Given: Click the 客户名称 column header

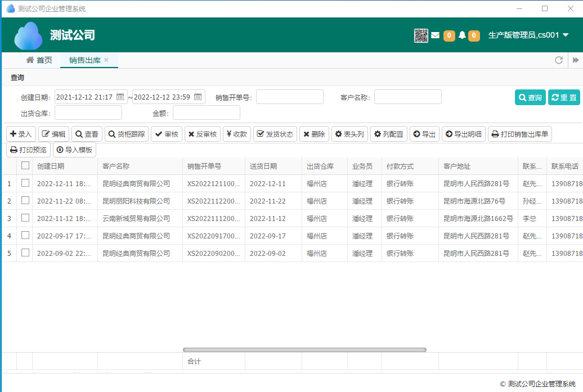Looking at the screenshot, I should (x=140, y=166).
